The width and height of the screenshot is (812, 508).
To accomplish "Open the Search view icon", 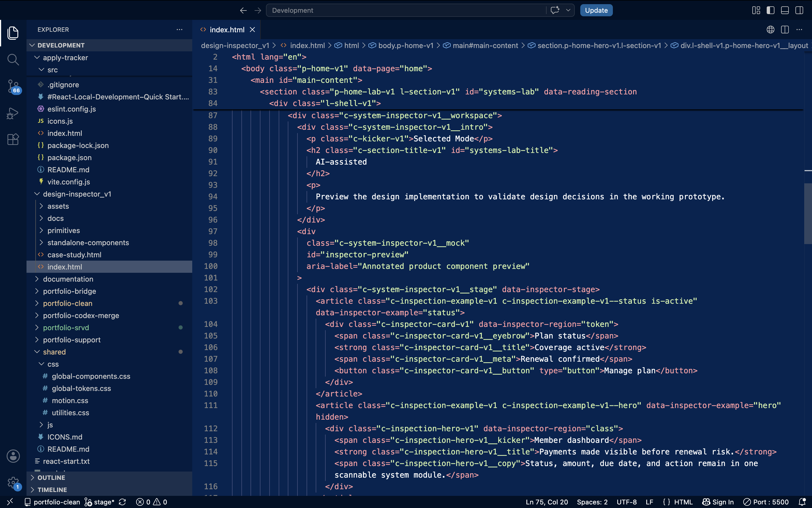I will tap(13, 59).
